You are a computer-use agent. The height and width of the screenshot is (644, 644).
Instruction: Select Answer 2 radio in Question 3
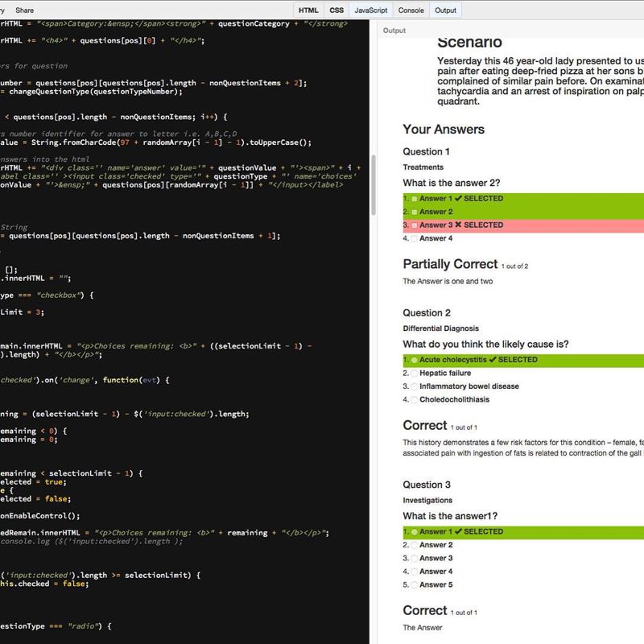point(415,546)
